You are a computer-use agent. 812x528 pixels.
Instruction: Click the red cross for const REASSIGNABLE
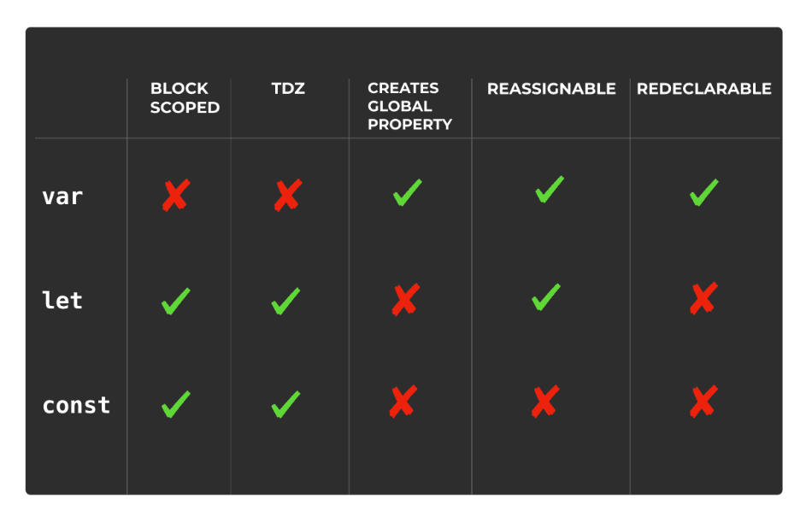pyautogui.click(x=545, y=401)
